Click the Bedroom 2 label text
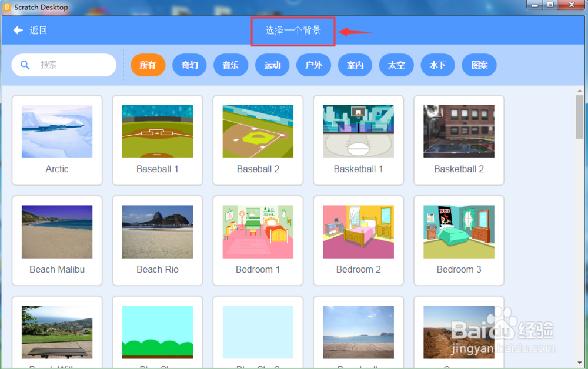The width and height of the screenshot is (588, 369). (x=359, y=269)
